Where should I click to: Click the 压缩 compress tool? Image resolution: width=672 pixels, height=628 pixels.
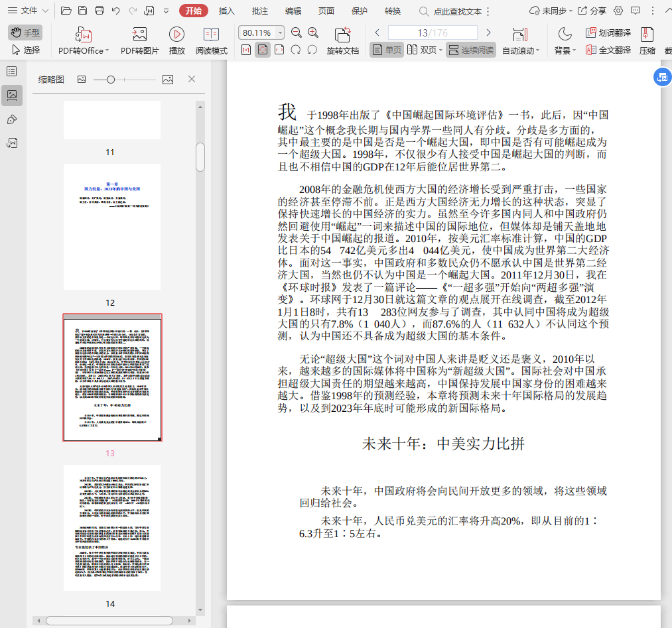647,40
